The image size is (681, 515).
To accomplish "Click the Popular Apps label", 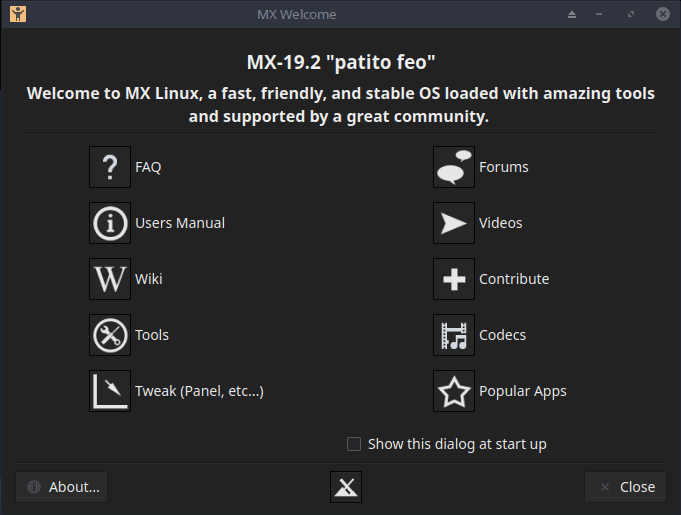I will pyautogui.click(x=522, y=391).
